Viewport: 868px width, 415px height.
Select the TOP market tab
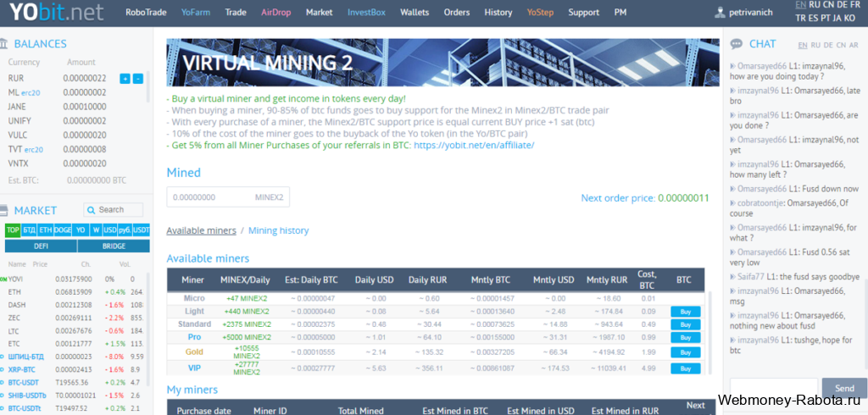point(13,230)
